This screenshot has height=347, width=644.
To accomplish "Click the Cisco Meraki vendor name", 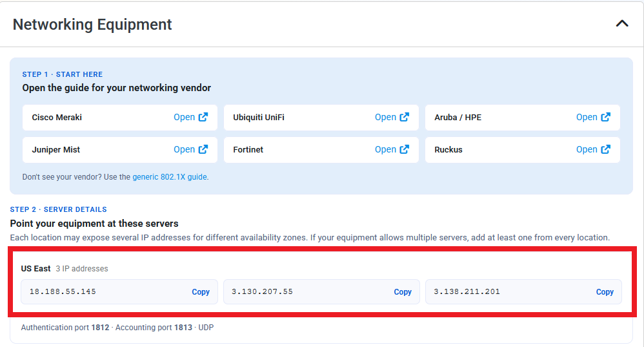I will [57, 117].
